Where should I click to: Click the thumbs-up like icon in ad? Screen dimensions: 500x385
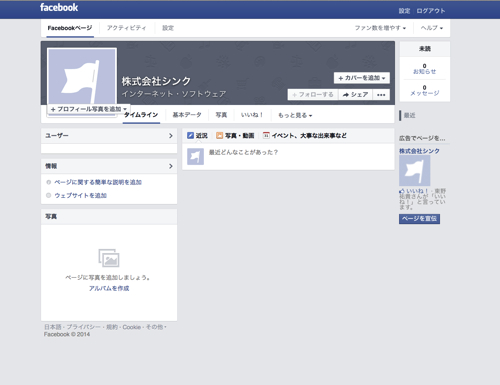tap(402, 191)
